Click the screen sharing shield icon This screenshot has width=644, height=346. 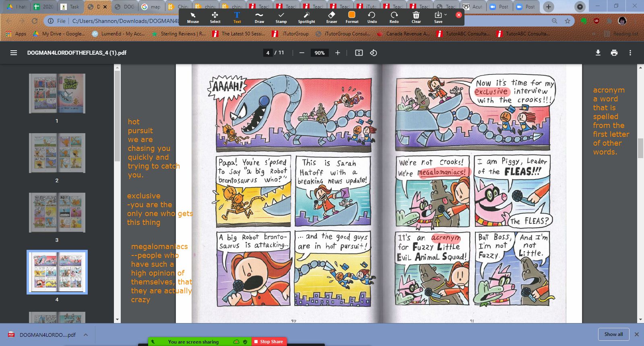point(245,342)
